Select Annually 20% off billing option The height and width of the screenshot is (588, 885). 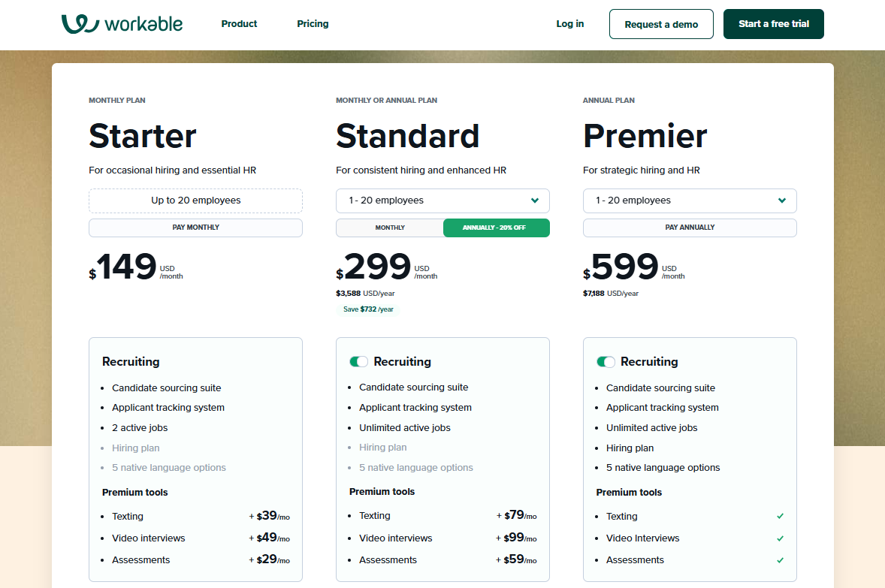click(x=496, y=228)
